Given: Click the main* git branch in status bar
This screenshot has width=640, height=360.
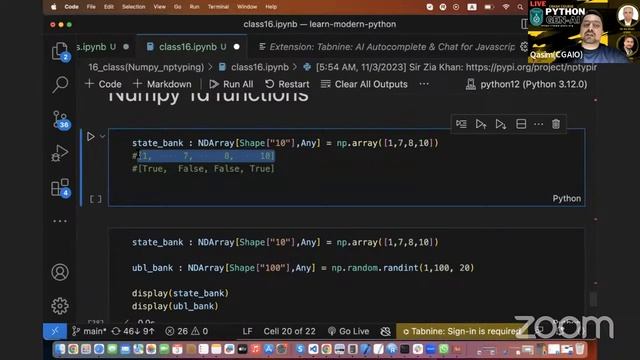Looking at the screenshot, I should click(89, 331).
